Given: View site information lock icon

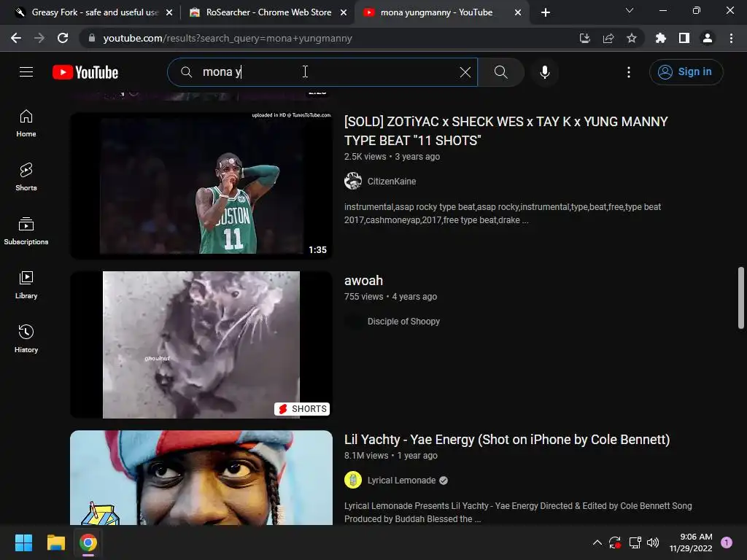Looking at the screenshot, I should (92, 38).
